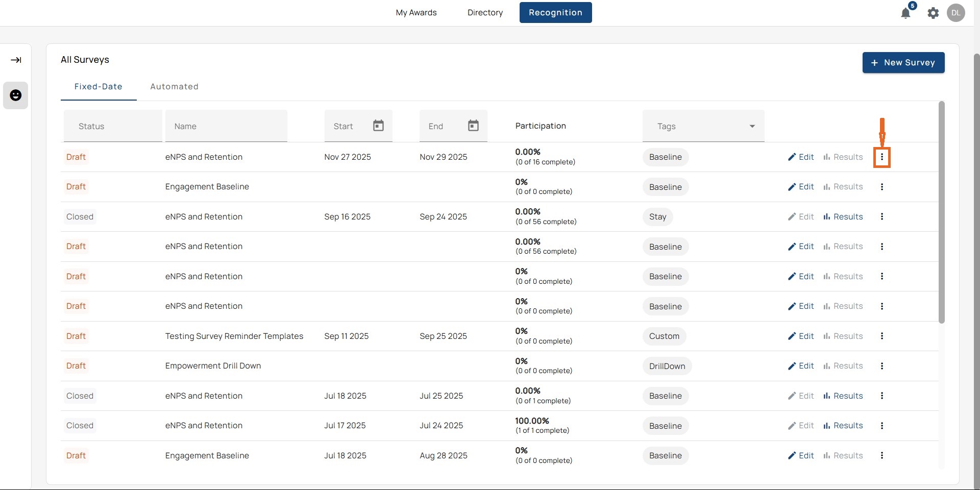
Task: Open more options for Empowerment Drill Down
Action: (881, 366)
